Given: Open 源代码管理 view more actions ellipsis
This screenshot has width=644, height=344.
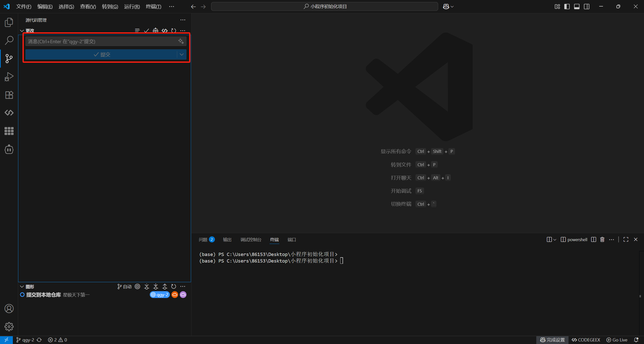Looking at the screenshot, I should click(183, 20).
